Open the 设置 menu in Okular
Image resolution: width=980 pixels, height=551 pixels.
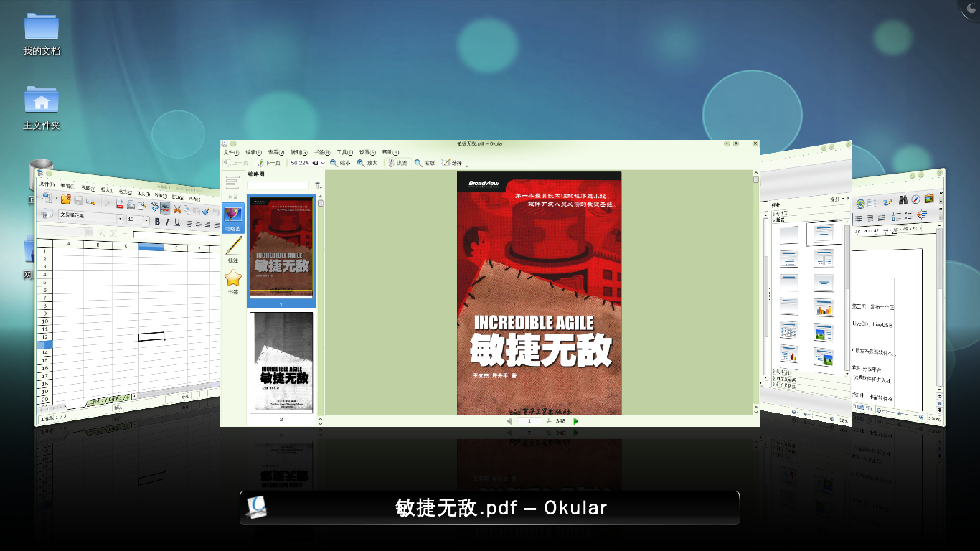tap(367, 153)
